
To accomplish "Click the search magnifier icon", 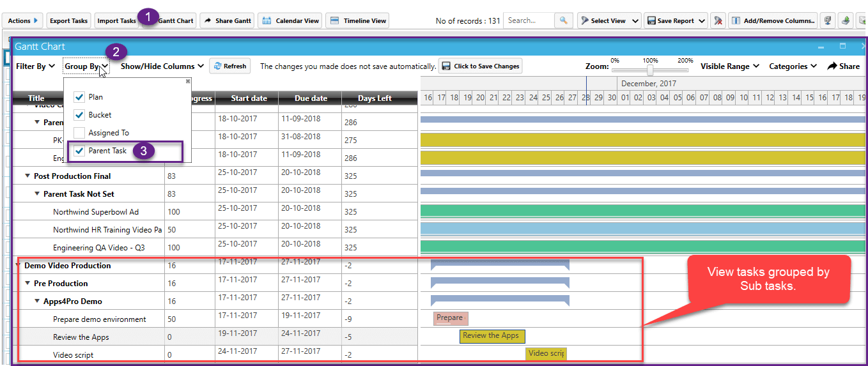I will [x=563, y=20].
